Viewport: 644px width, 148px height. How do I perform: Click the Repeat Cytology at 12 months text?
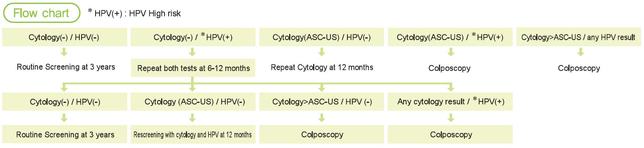[322, 67]
